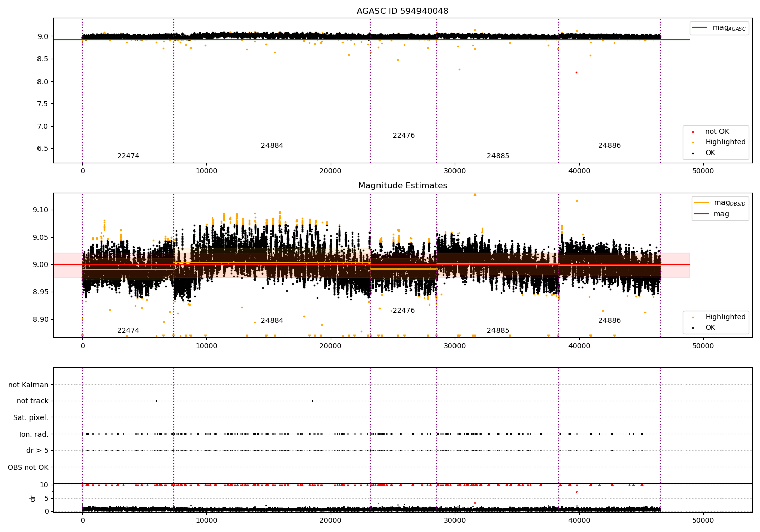Viewport: 760px width, 532px height.
Task: Click 'OK' in the Magnitude Estimates lower legend
Action: [x=710, y=328]
